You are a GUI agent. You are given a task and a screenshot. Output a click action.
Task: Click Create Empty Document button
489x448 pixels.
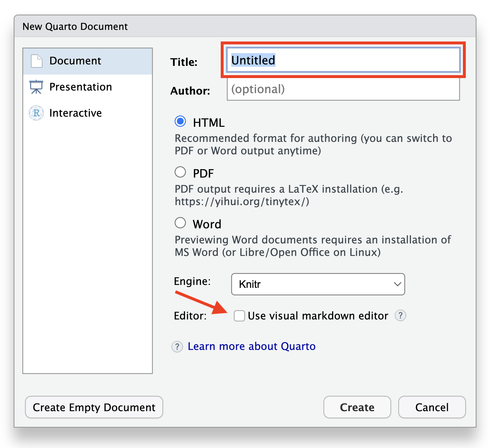coord(94,407)
